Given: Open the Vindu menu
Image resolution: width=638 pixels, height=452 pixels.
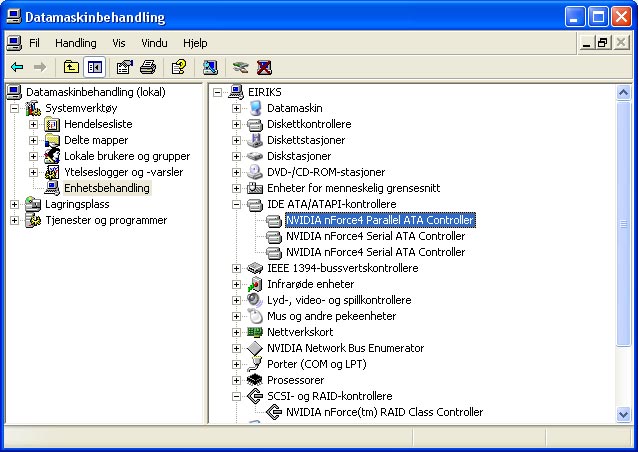Looking at the screenshot, I should (x=154, y=43).
